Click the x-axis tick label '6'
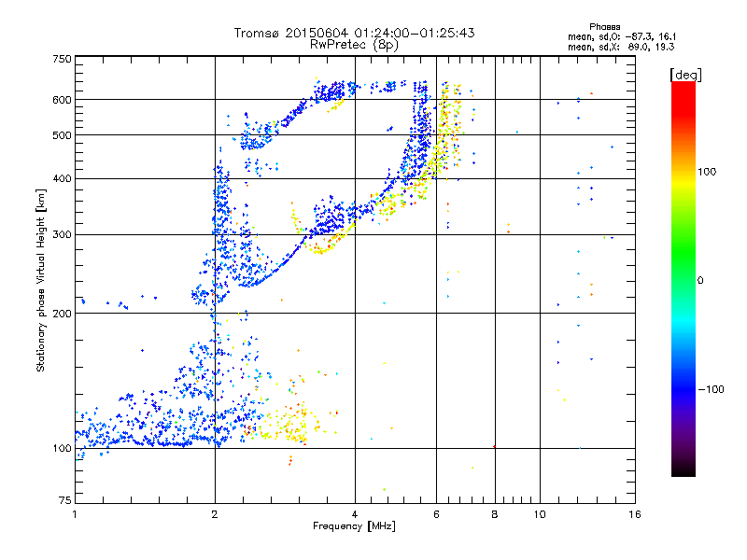747x560 pixels. tap(436, 514)
